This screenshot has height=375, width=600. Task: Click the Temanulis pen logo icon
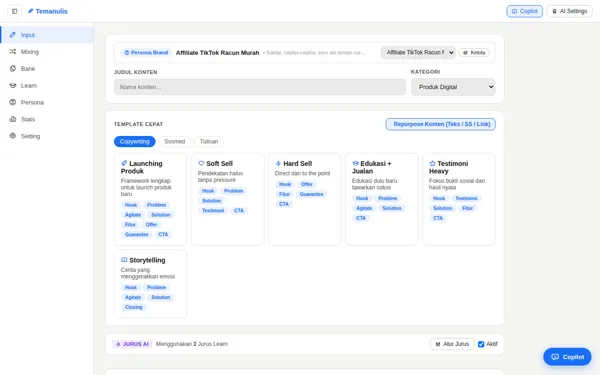[x=31, y=11]
